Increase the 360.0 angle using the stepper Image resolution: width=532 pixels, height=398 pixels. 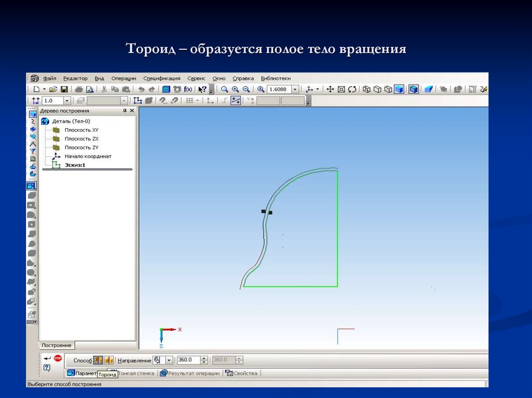(x=203, y=358)
